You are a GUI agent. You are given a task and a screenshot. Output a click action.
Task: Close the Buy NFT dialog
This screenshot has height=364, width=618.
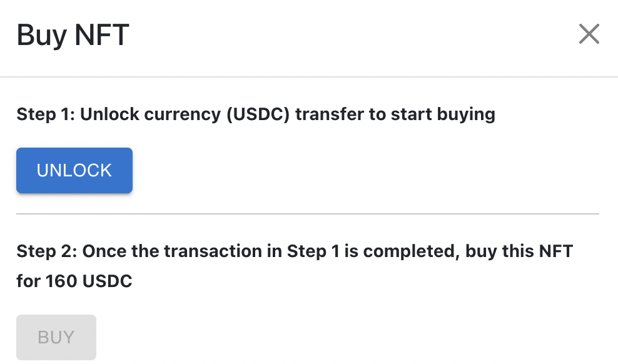pos(589,34)
